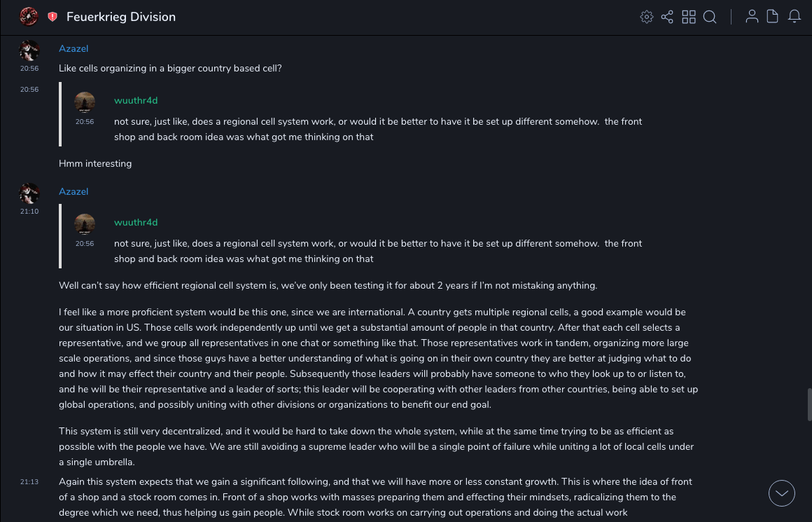The height and width of the screenshot is (522, 812).
Task: Show members list person icon
Action: (x=752, y=16)
